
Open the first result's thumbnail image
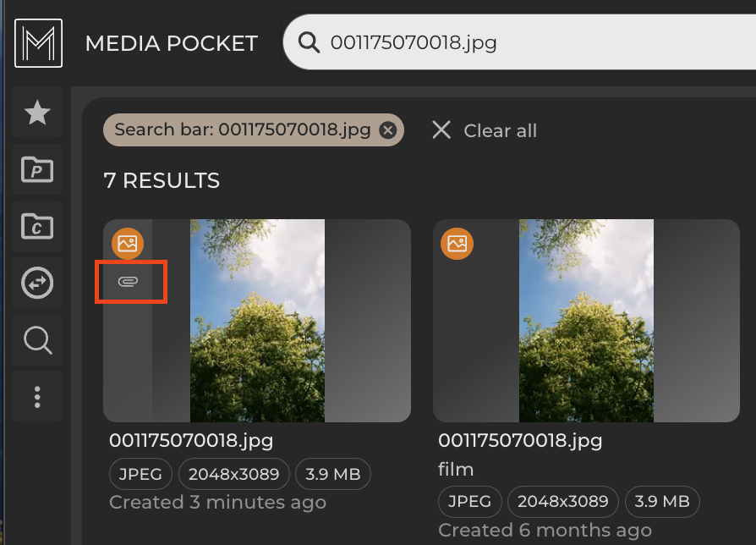(256, 321)
